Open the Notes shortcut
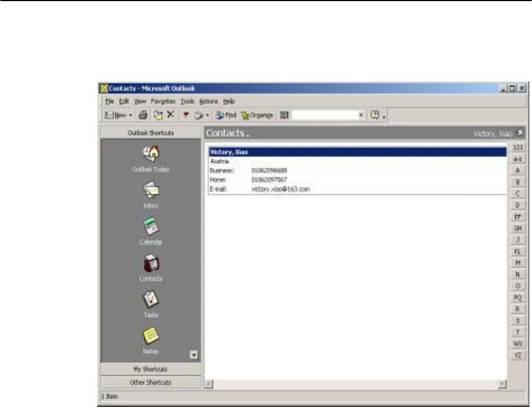This screenshot has height=407, width=532. (x=151, y=341)
